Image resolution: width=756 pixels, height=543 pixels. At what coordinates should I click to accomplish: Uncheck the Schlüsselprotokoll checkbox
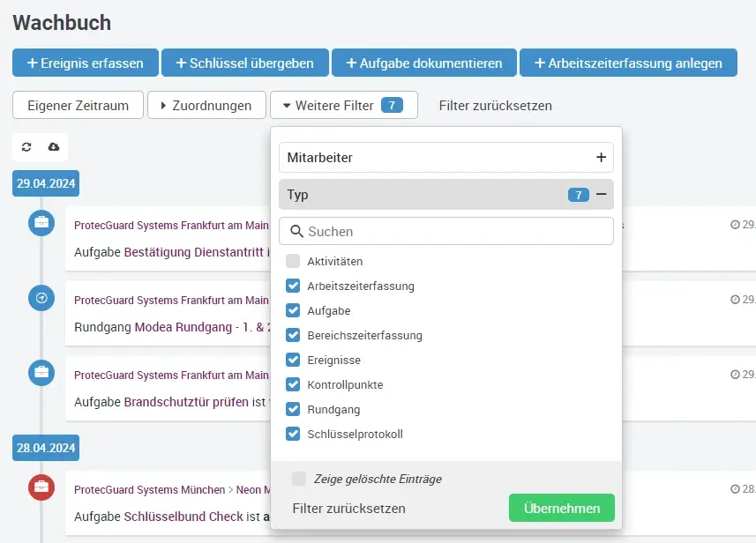293,435
